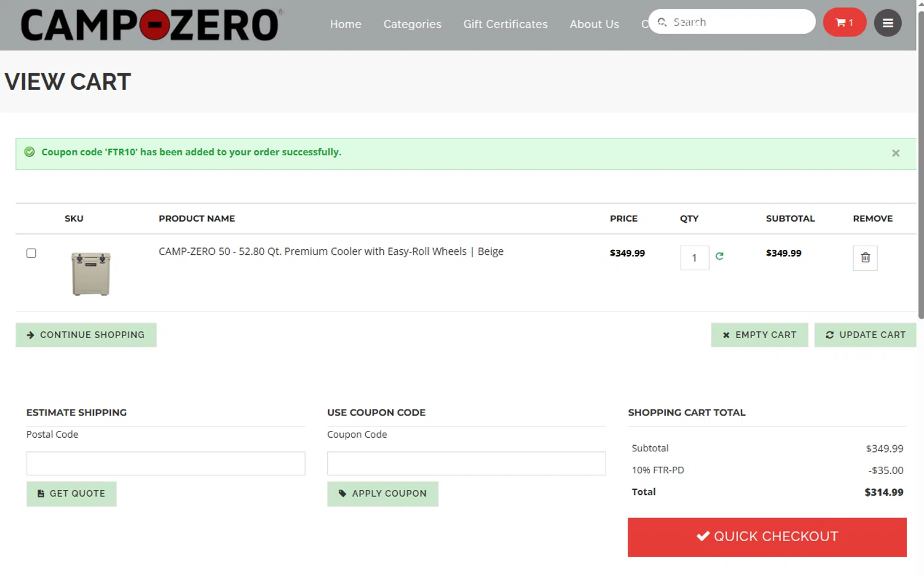
Task: Focus the Coupon Code input field
Action: [x=466, y=464]
